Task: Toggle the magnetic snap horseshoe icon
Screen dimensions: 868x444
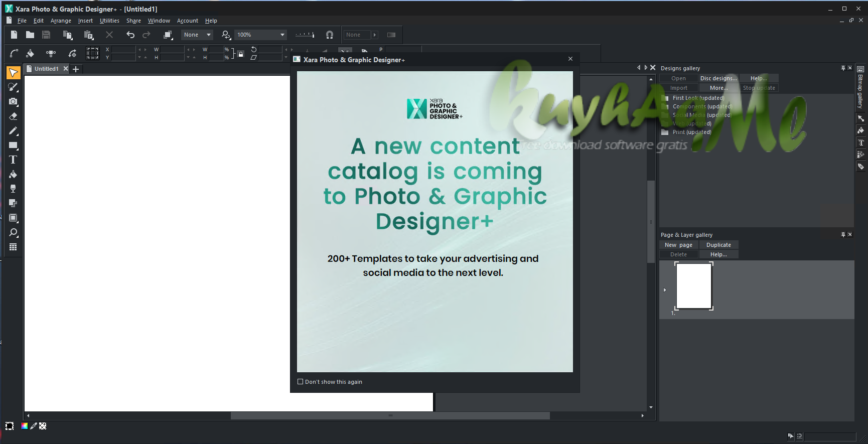Action: pyautogui.click(x=330, y=35)
